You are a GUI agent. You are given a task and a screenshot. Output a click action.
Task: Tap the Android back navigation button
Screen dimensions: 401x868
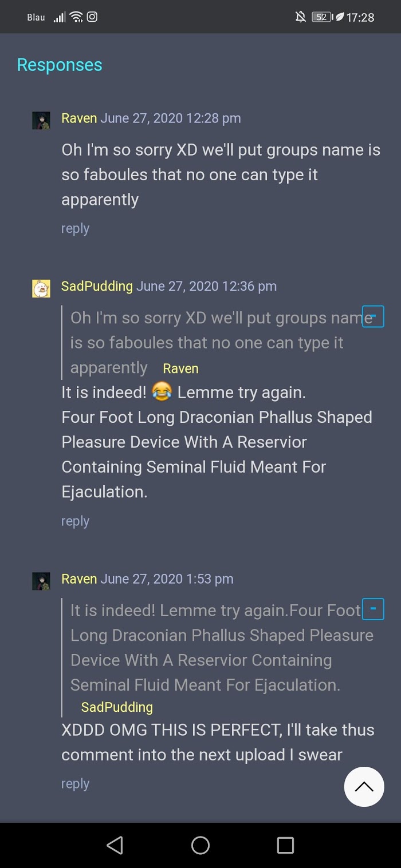115,845
